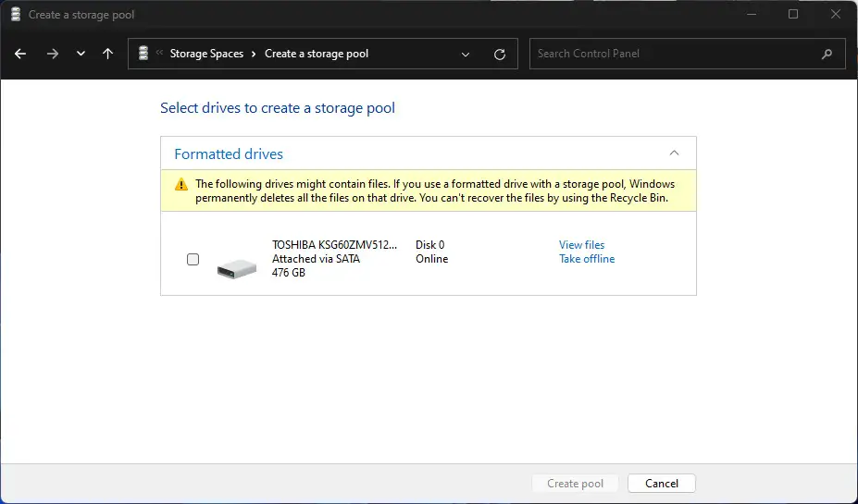
Task: Click the Attached via SATA text
Action: [316, 259]
